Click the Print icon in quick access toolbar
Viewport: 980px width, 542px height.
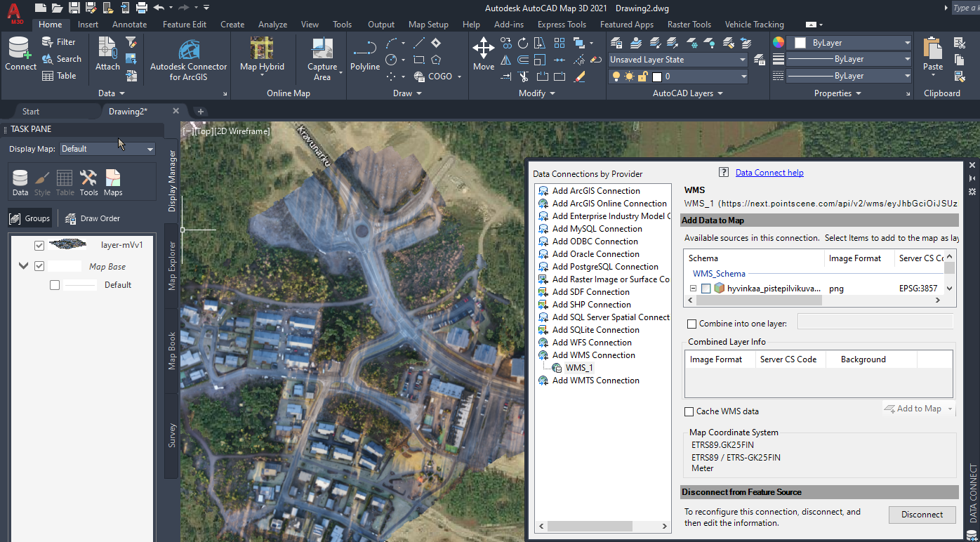pyautogui.click(x=141, y=8)
